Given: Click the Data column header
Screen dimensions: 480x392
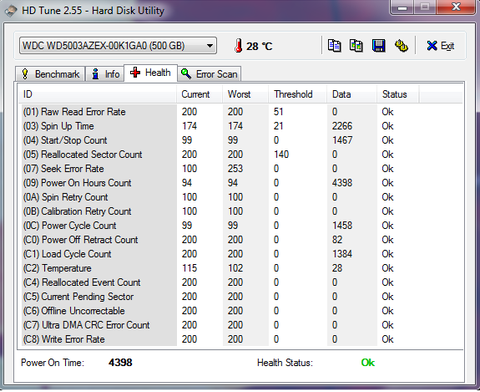Looking at the screenshot, I should pos(352,94).
